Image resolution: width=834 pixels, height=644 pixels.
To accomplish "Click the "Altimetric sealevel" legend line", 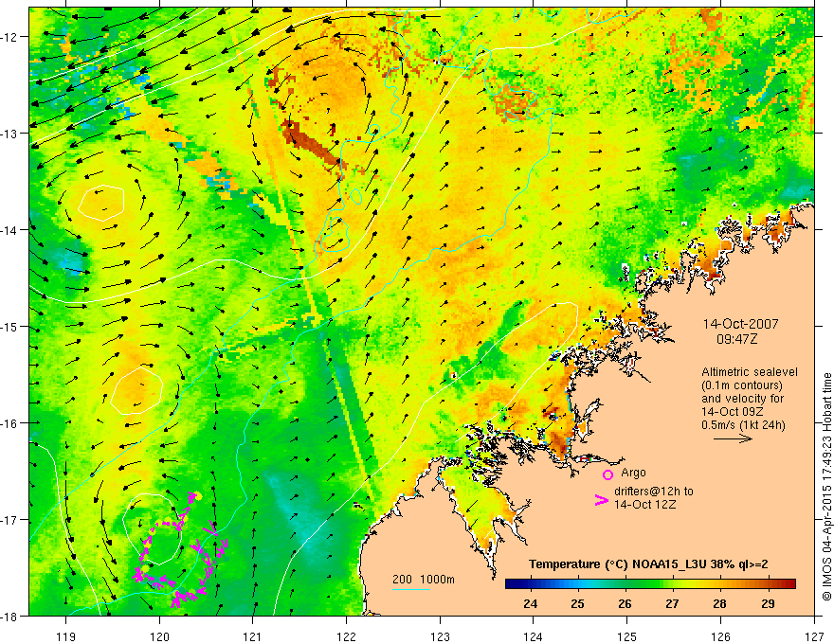I will tap(750, 372).
